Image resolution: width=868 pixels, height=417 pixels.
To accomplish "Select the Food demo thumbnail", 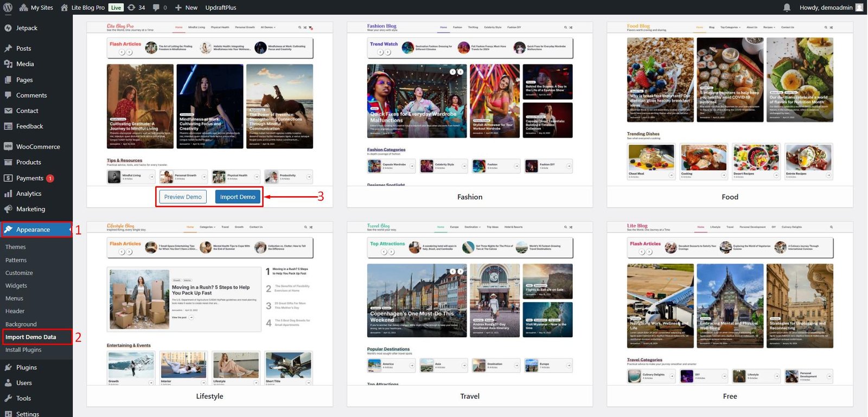I will pyautogui.click(x=730, y=104).
